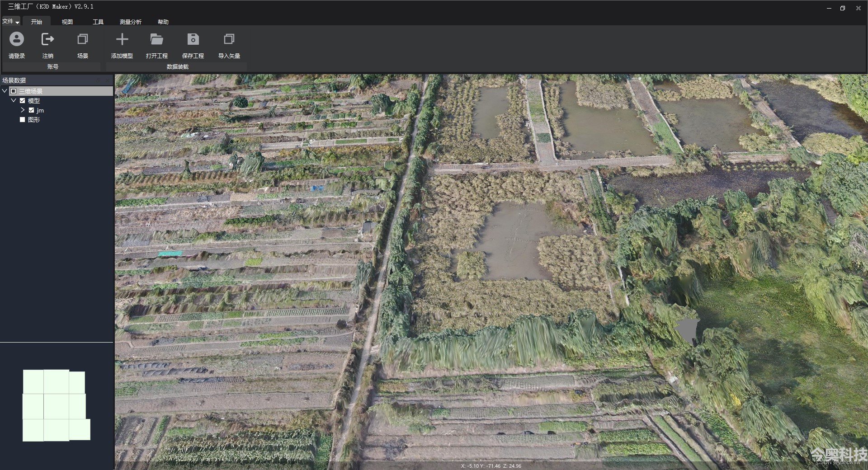Float the 场景数据 panel

point(98,80)
